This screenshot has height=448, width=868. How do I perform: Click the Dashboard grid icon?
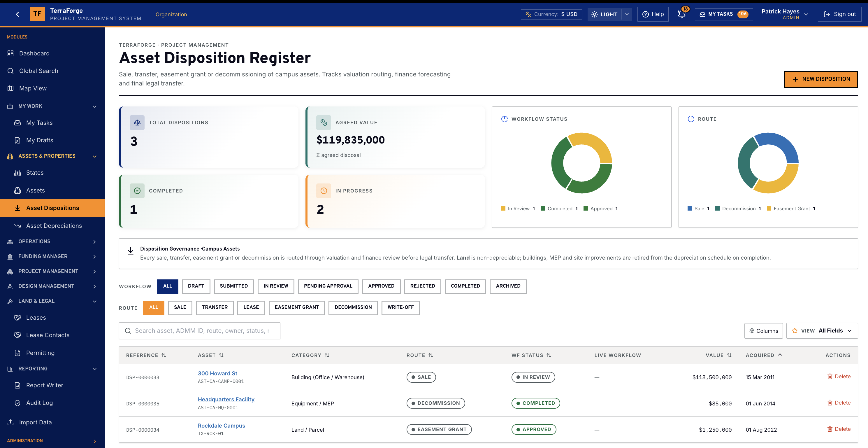click(x=10, y=53)
